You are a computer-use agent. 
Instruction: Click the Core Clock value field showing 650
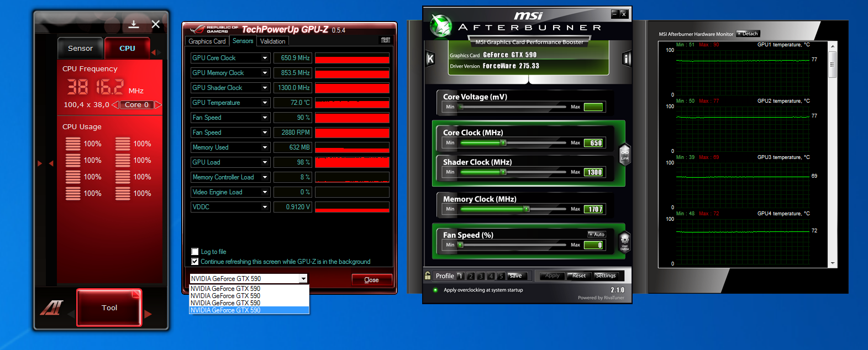(593, 143)
